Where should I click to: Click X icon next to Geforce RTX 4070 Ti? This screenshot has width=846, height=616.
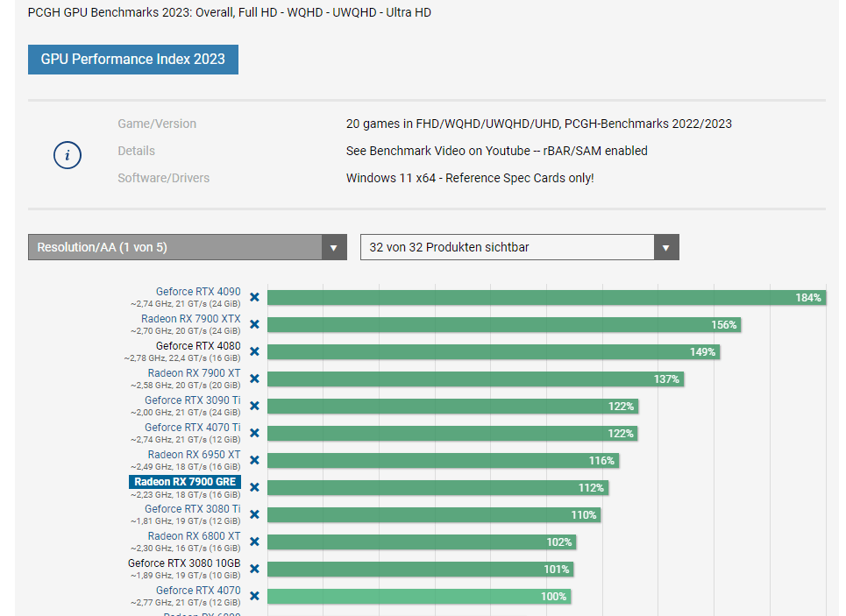click(x=254, y=433)
